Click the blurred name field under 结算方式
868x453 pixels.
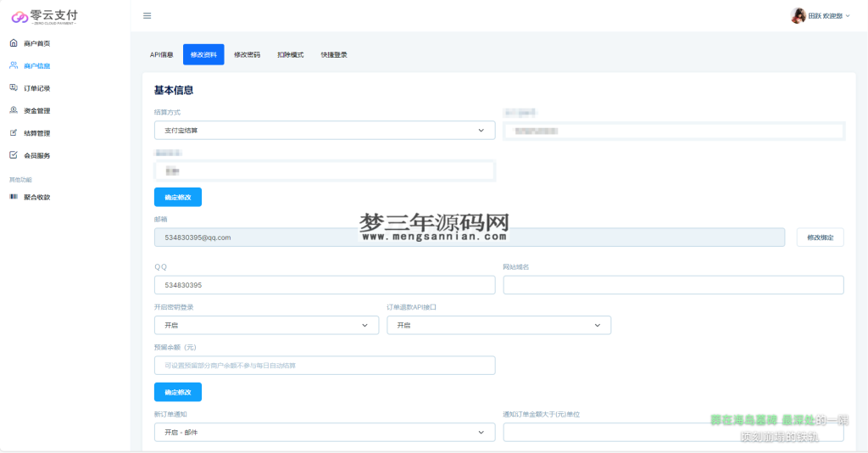(325, 171)
